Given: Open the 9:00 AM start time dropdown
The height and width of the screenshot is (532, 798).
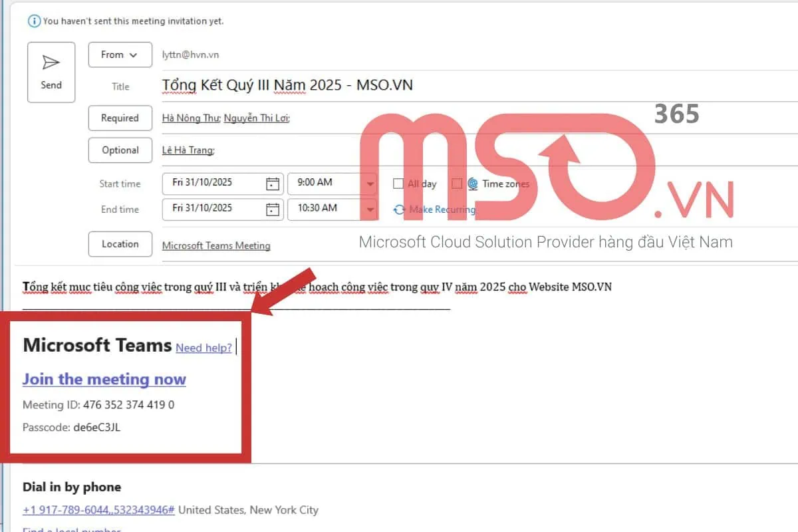Looking at the screenshot, I should click(370, 184).
